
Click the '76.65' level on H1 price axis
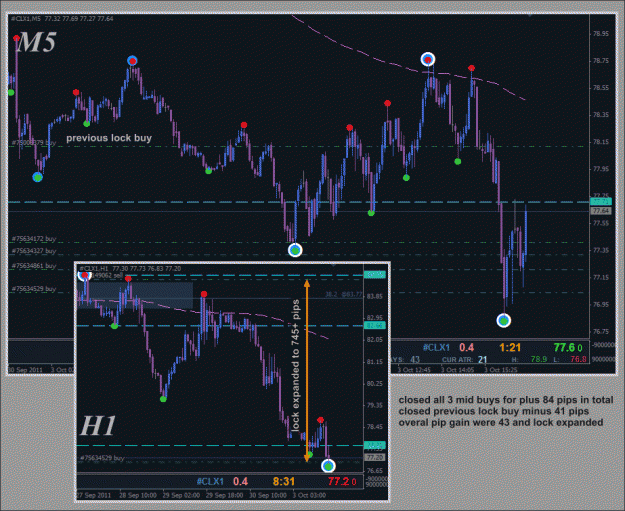[375, 471]
